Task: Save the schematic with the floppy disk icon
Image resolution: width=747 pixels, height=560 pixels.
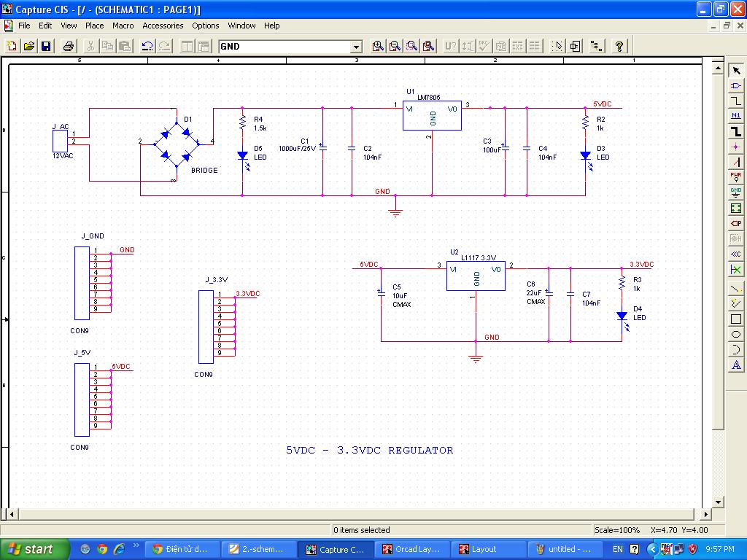Action: (46, 46)
